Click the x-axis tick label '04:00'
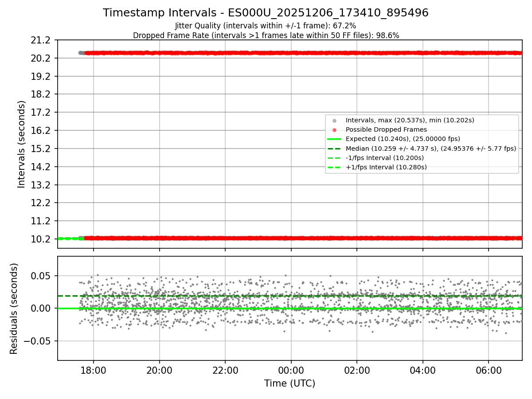 click(422, 370)
